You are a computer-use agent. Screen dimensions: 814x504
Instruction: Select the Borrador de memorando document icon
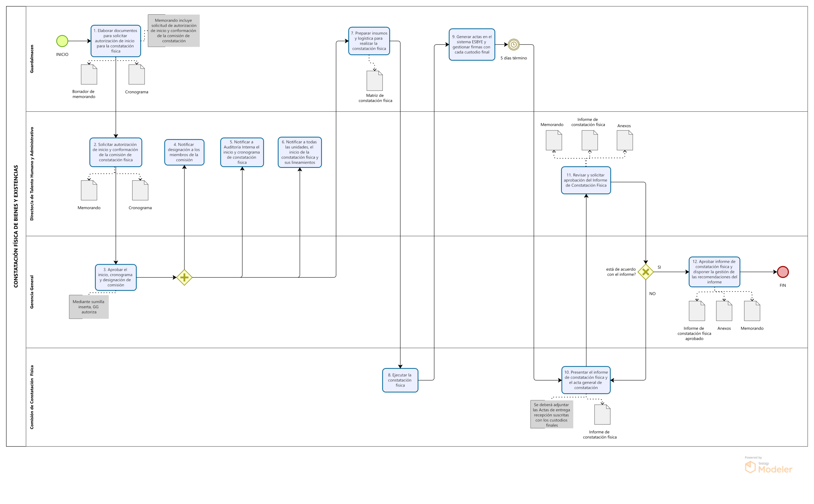click(x=89, y=74)
